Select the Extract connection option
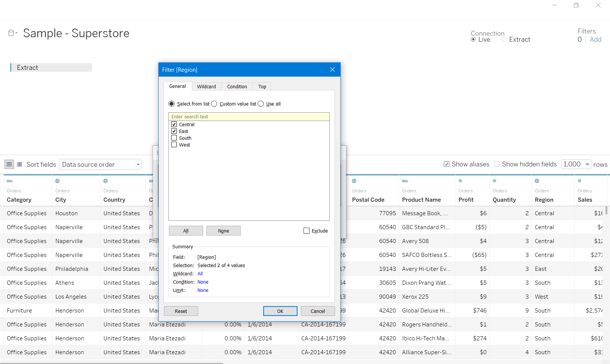 coord(504,39)
